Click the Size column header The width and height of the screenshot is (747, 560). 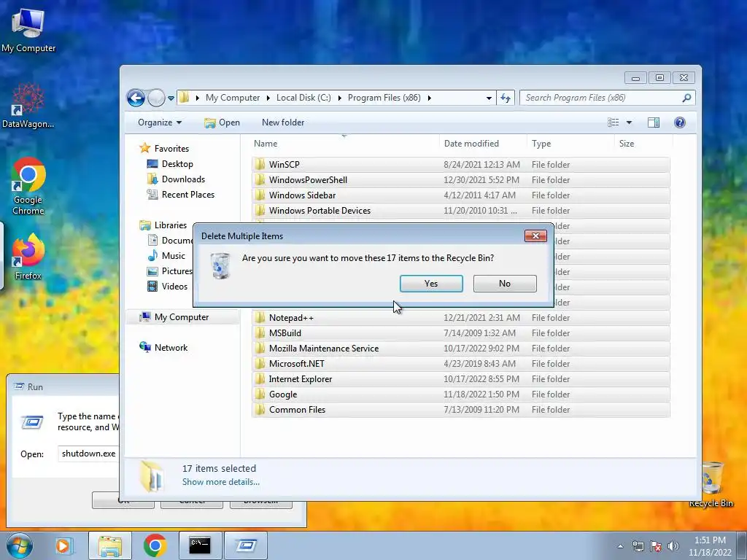tap(643, 144)
